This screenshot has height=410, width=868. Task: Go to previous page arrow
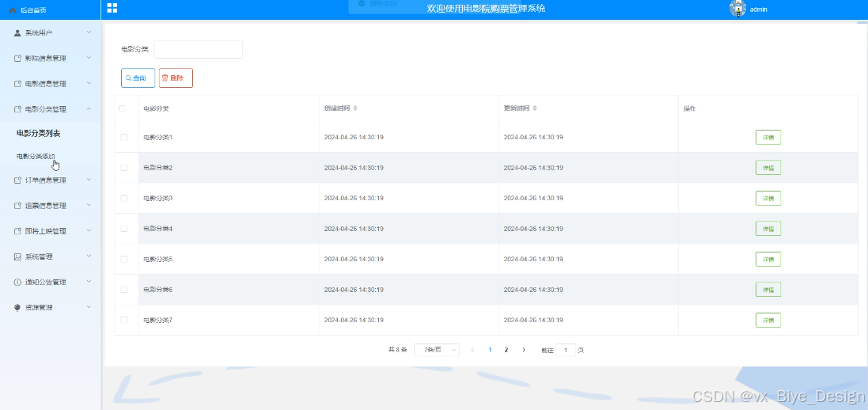point(472,350)
